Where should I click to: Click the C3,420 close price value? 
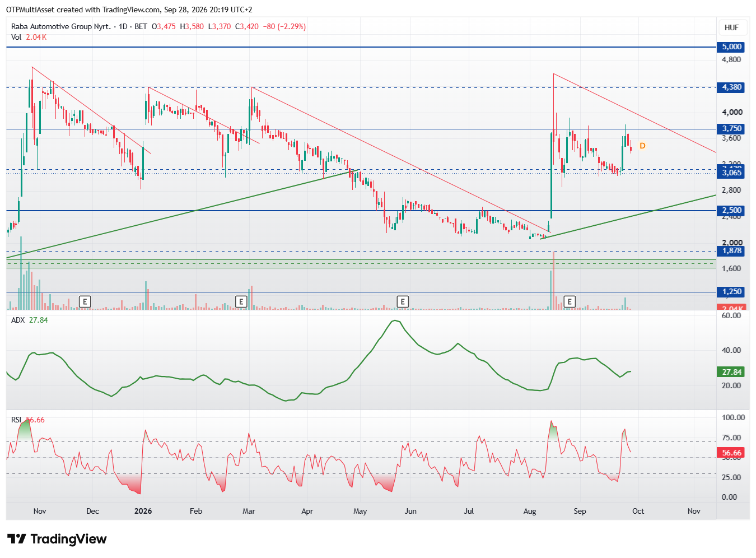tap(246, 26)
